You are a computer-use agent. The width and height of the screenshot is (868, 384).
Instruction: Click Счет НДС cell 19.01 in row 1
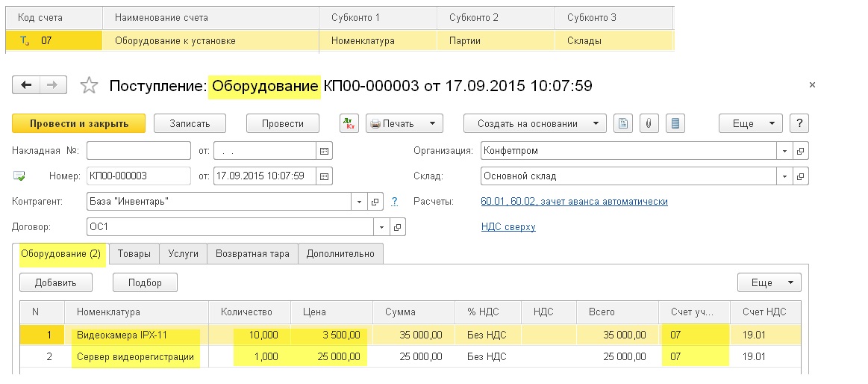[766, 335]
